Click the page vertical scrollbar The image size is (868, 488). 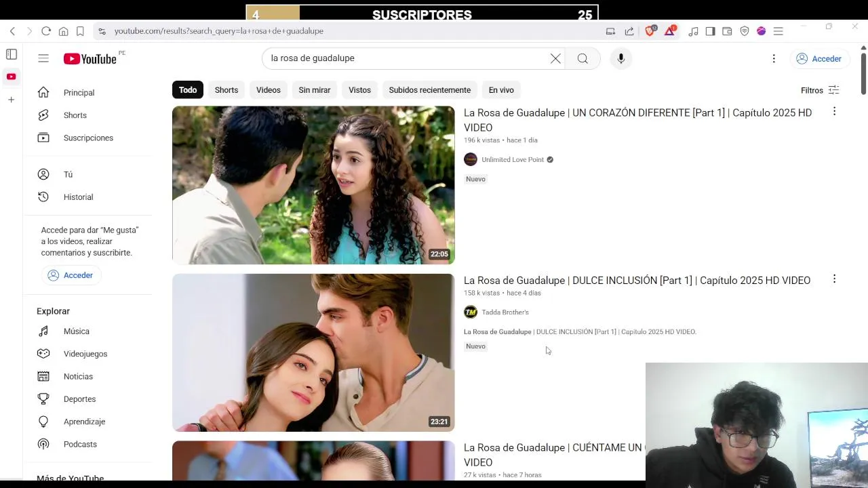(863, 73)
